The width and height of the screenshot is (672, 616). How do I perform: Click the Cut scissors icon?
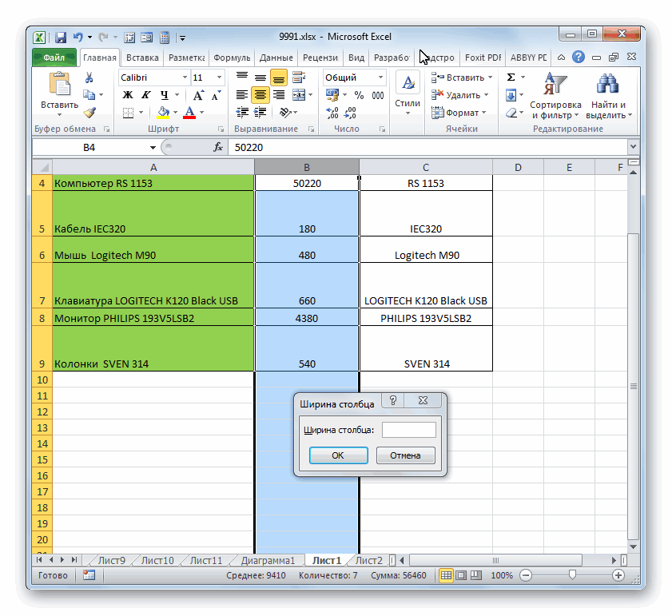(x=89, y=77)
